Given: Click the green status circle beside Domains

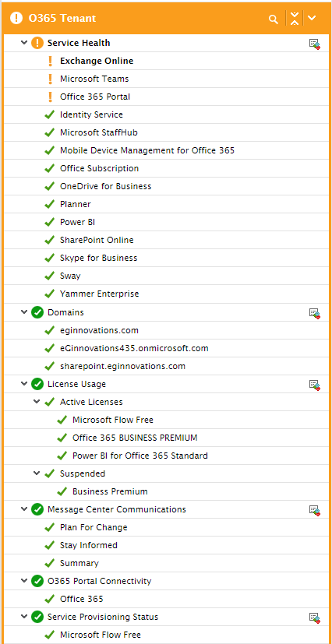Looking at the screenshot, I should [x=37, y=312].
